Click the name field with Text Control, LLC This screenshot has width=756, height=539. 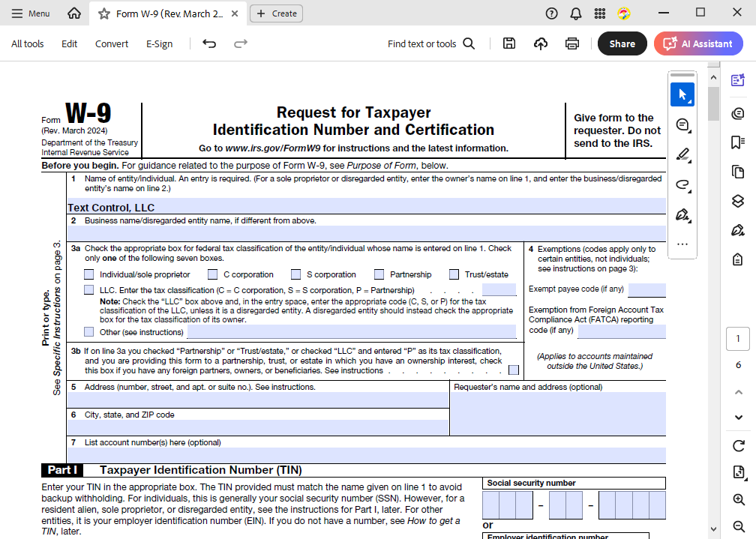367,206
